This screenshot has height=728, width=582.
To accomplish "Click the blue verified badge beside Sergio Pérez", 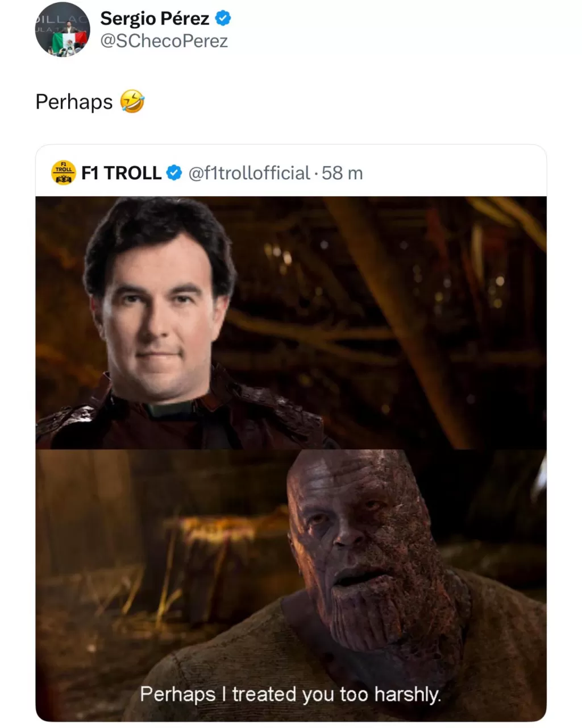I will [223, 18].
